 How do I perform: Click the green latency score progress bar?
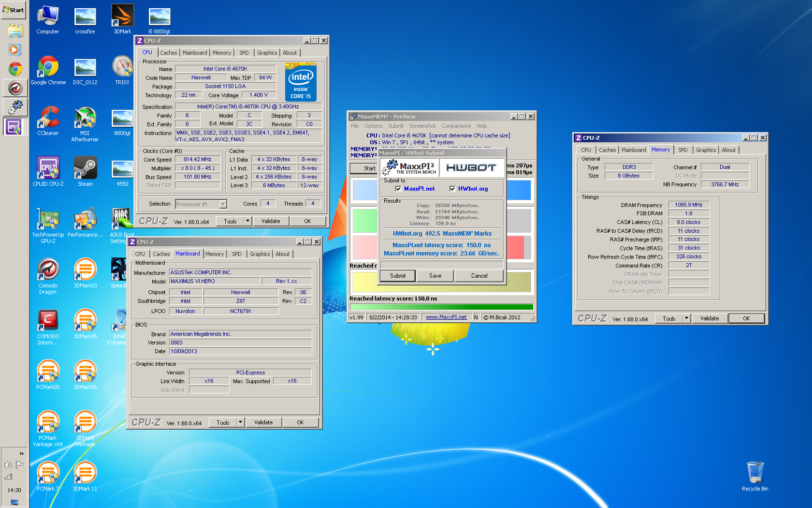click(441, 307)
